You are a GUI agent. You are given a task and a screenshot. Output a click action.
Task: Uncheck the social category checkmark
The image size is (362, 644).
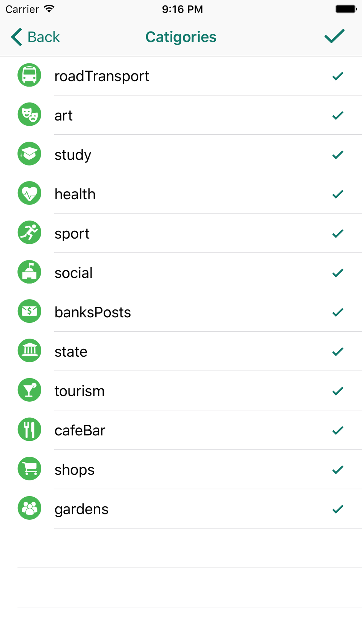(338, 273)
